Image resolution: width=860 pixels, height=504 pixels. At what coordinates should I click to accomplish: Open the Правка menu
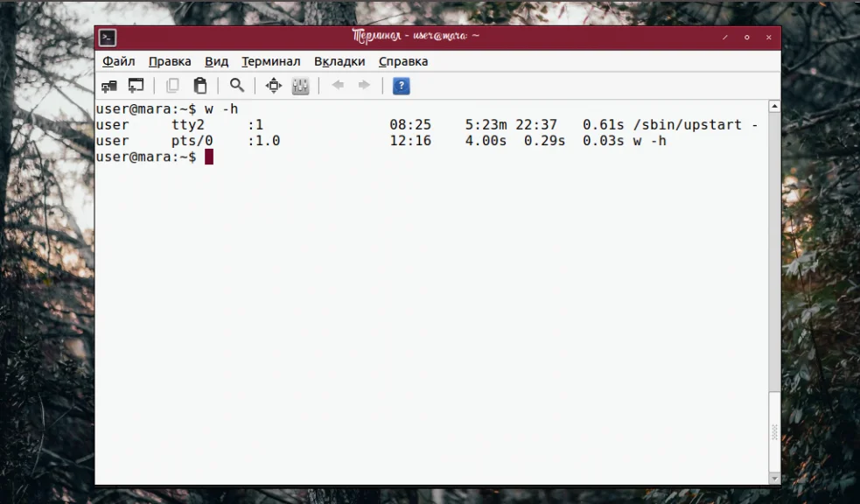click(170, 61)
